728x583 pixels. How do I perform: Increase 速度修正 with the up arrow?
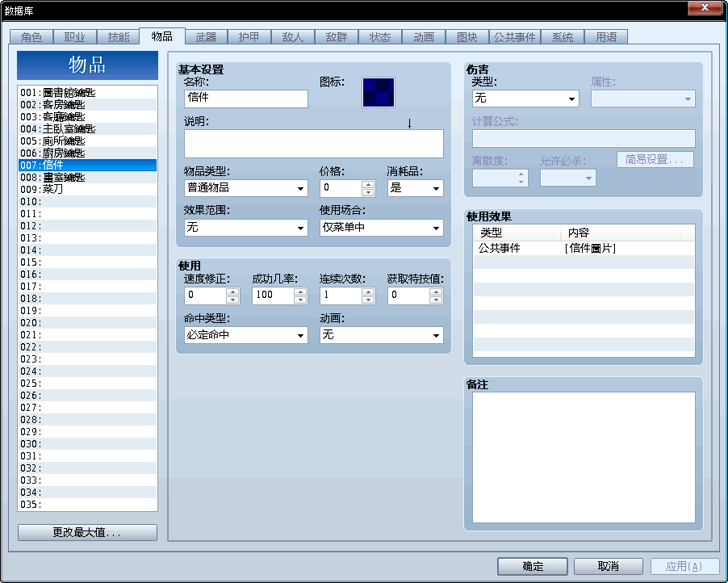tap(232, 291)
